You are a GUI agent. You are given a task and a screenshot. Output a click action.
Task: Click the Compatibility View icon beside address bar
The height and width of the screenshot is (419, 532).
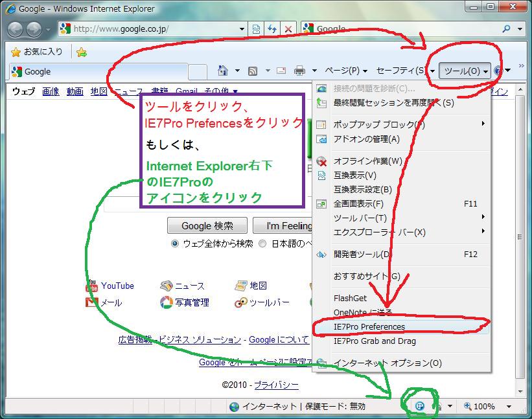tap(256, 29)
